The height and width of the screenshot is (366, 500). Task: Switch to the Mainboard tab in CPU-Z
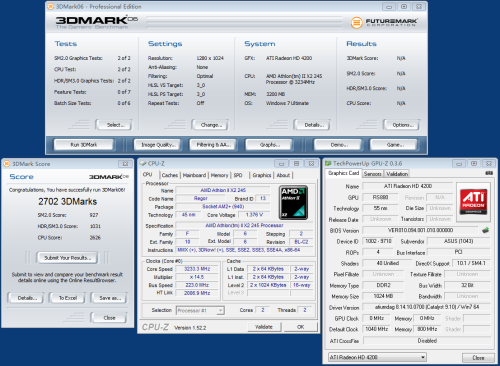[194, 175]
